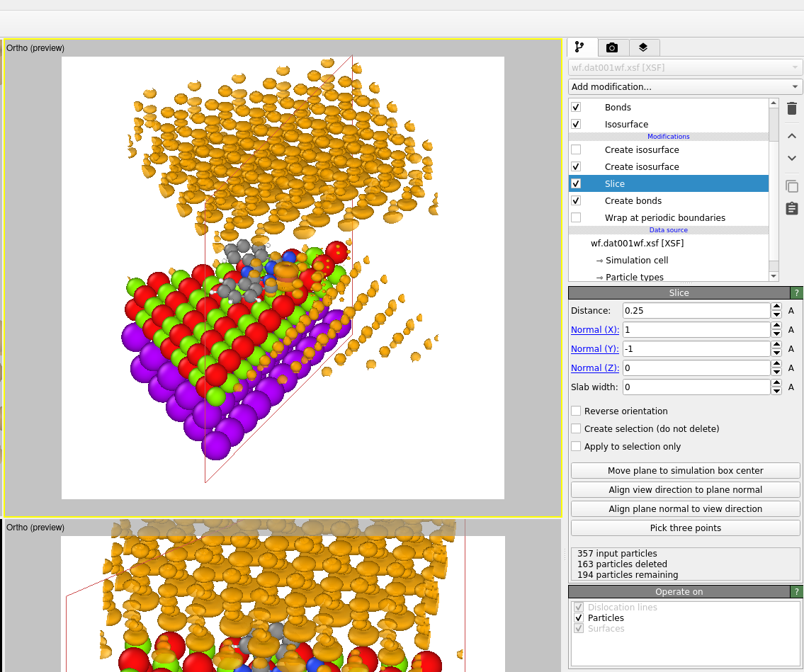Open the Pipelines tab with the branch icon
This screenshot has width=804, height=672.
click(582, 47)
